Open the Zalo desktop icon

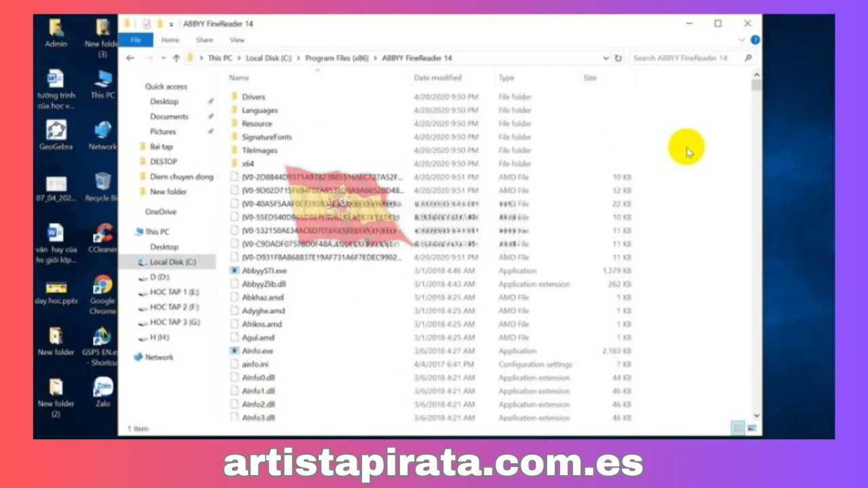pos(103,392)
